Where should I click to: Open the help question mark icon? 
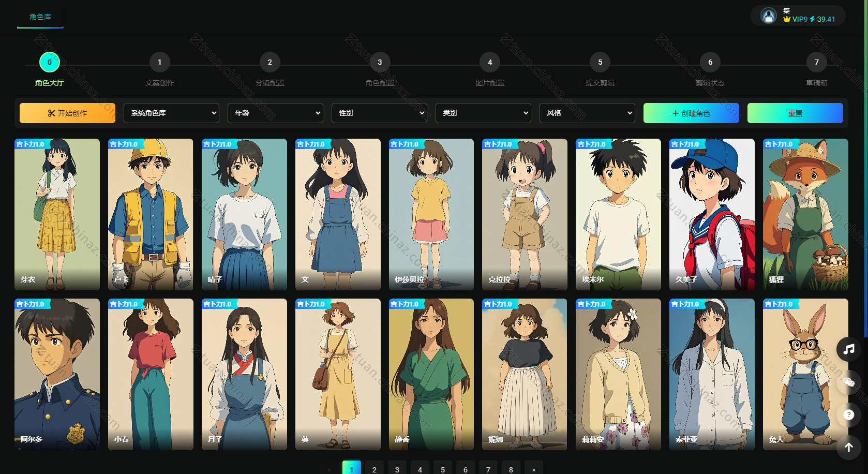coord(848,414)
